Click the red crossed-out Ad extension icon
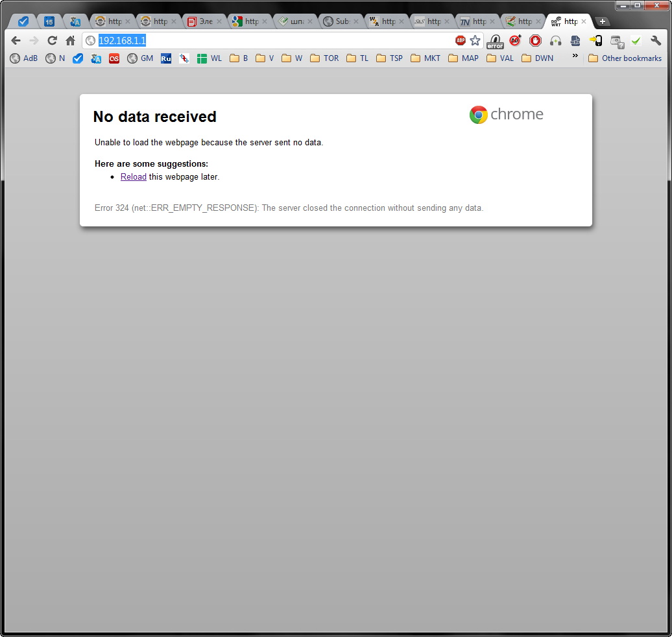Viewport: 672px width, 637px height. (x=515, y=40)
